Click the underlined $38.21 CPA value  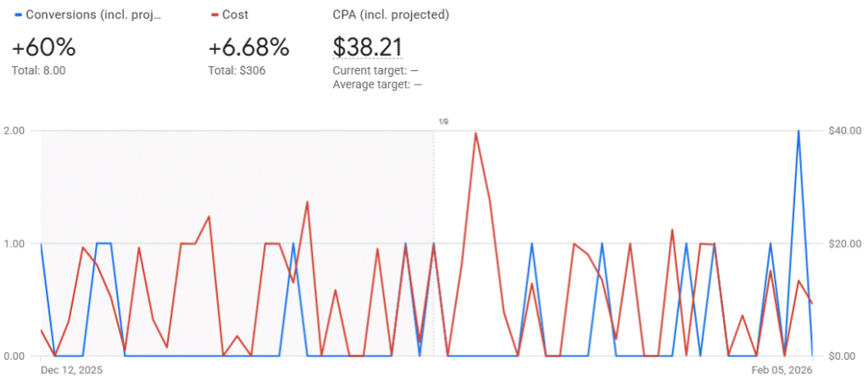coord(367,47)
